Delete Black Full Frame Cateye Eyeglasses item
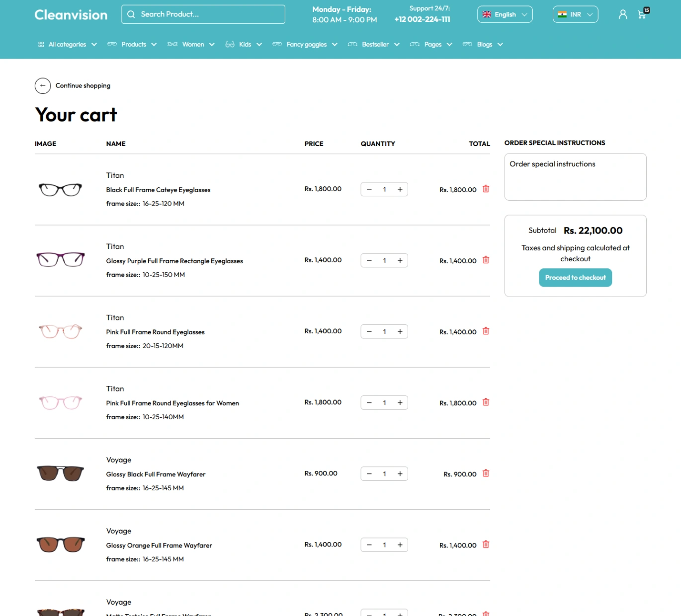 pos(486,189)
